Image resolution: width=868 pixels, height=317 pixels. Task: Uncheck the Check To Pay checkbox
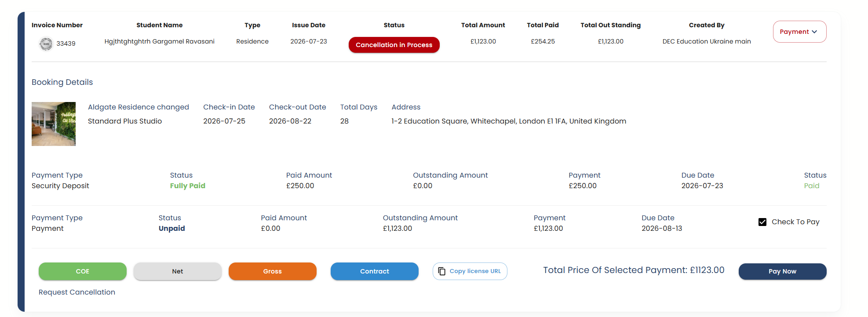click(762, 222)
